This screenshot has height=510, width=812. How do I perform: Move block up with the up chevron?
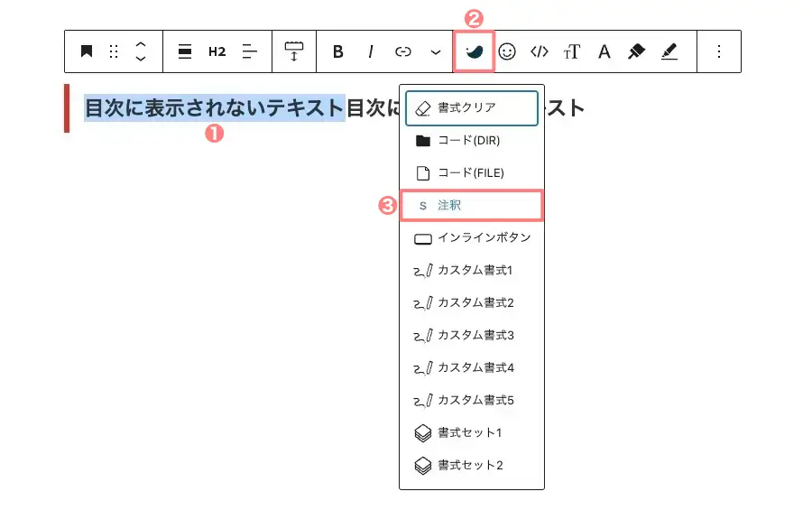click(x=141, y=44)
